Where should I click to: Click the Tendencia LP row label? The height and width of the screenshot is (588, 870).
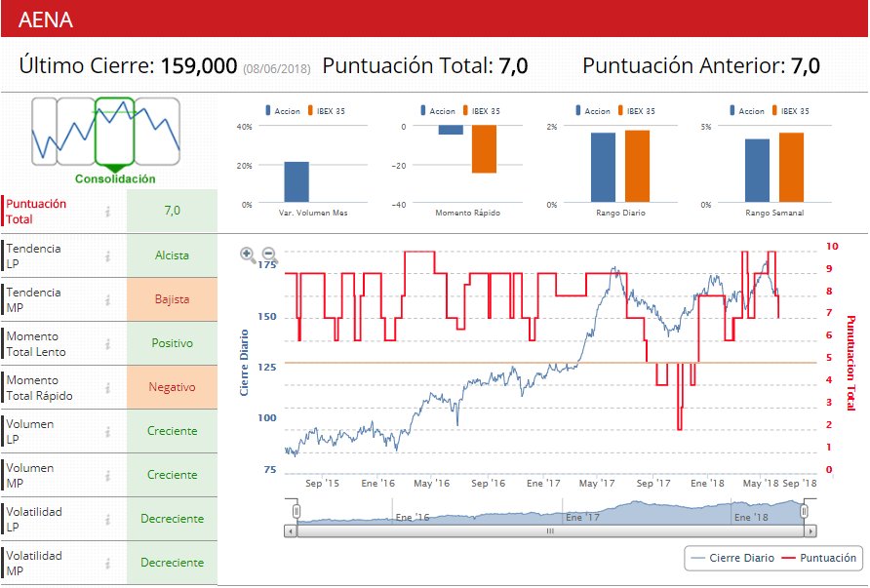33,255
